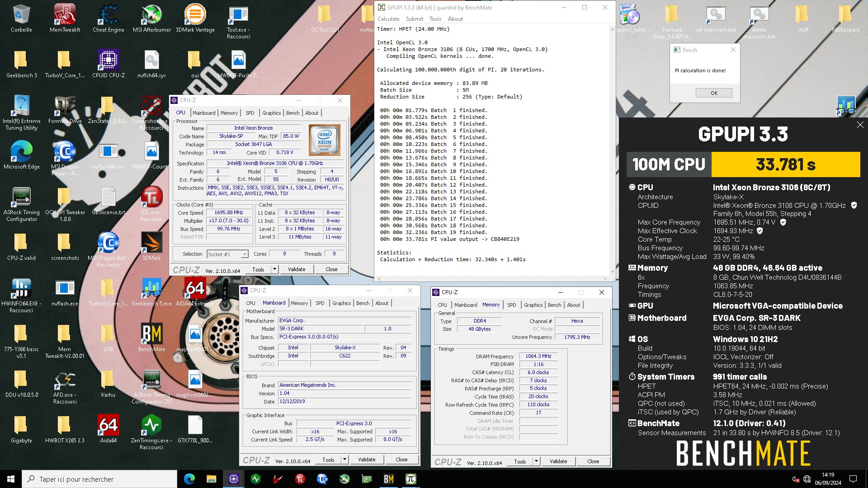Screen dimensions: 868x488
Task: Open the HWiNFO64.EXE desktop shortcut
Action: tap(21, 296)
